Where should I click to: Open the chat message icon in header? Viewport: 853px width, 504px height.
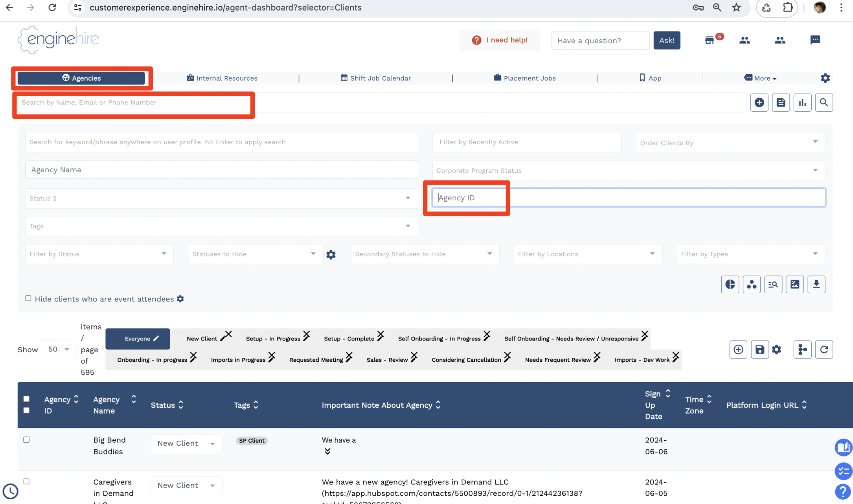coord(815,40)
